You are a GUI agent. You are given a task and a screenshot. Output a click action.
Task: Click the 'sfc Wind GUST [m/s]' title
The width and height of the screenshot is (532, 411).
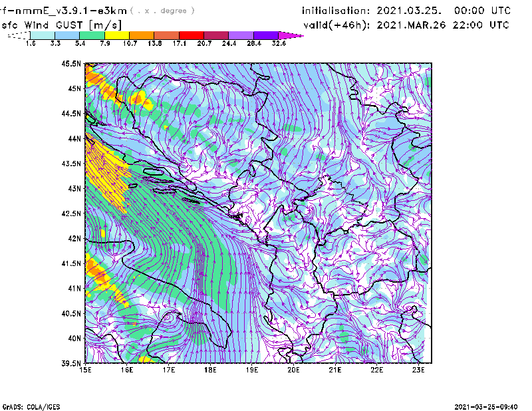[61, 25]
